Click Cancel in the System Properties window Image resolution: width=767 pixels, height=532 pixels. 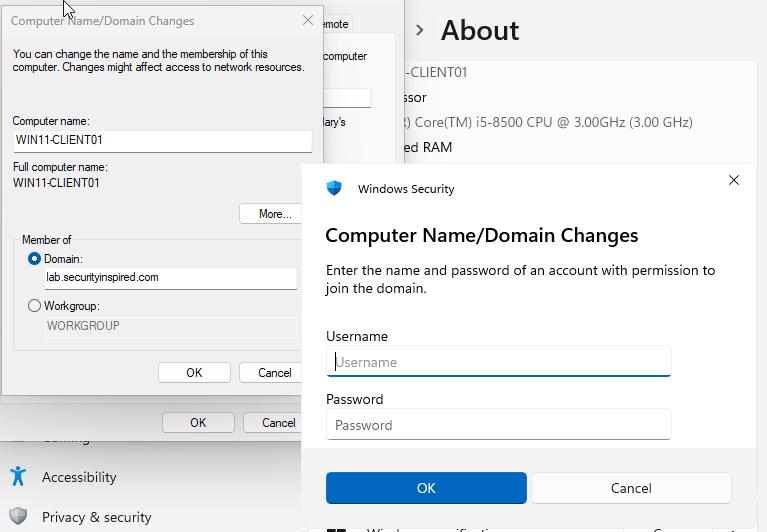(272, 422)
